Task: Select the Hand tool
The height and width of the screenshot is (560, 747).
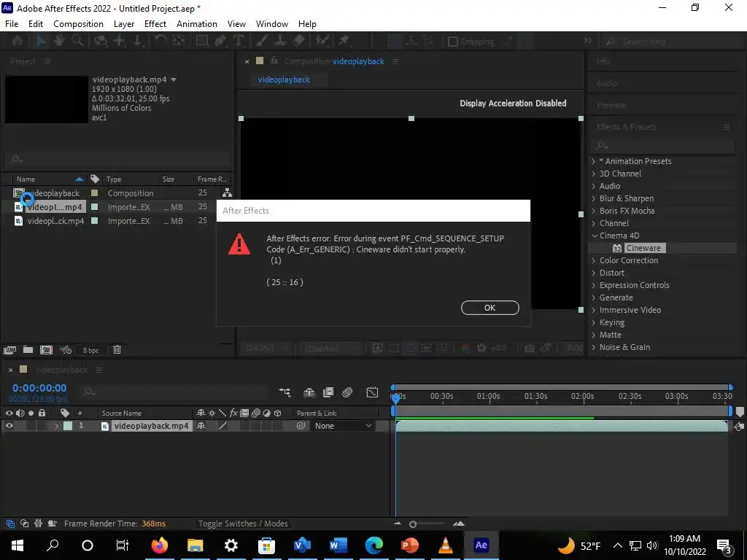Action: pos(59,41)
